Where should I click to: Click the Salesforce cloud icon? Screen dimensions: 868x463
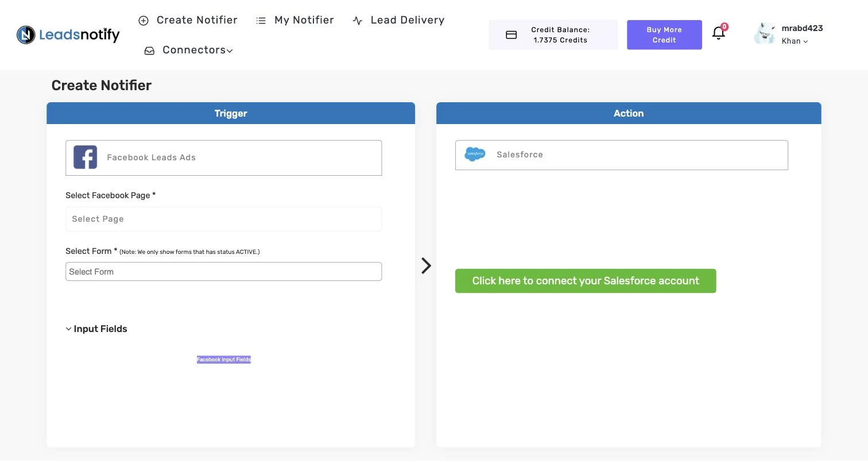coord(475,155)
